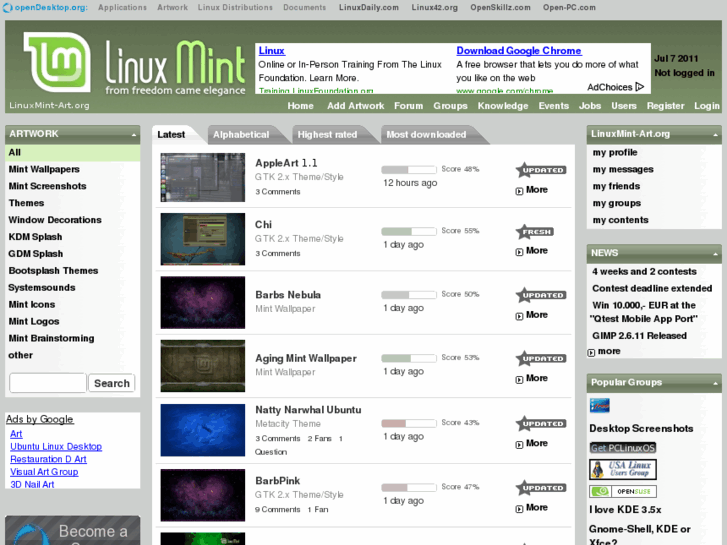Open the Barbs Nebula wallpaper thumbnail

point(203,302)
